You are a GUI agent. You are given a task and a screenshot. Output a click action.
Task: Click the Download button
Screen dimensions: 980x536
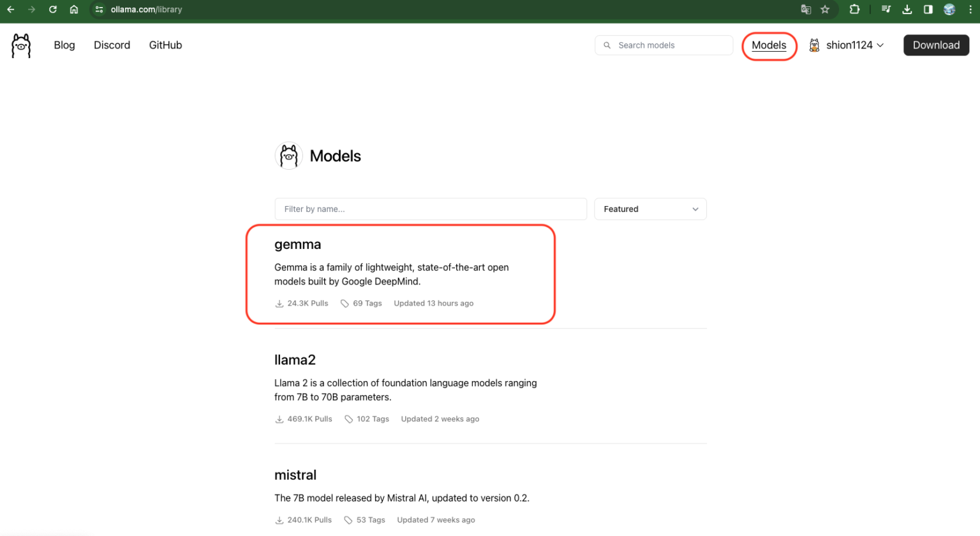(936, 45)
